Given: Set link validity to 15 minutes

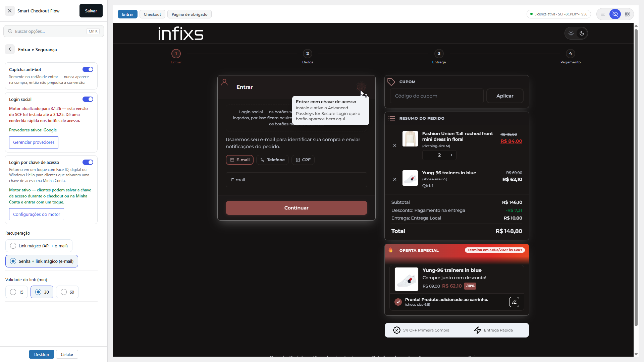Looking at the screenshot, I should click(17, 292).
